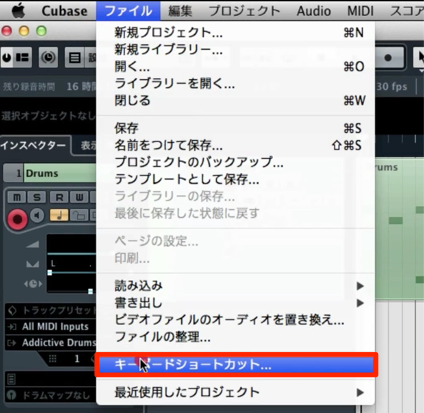Toggle Read automation (R) on Drums
Screen dimensions: 424x413
(x=59, y=198)
